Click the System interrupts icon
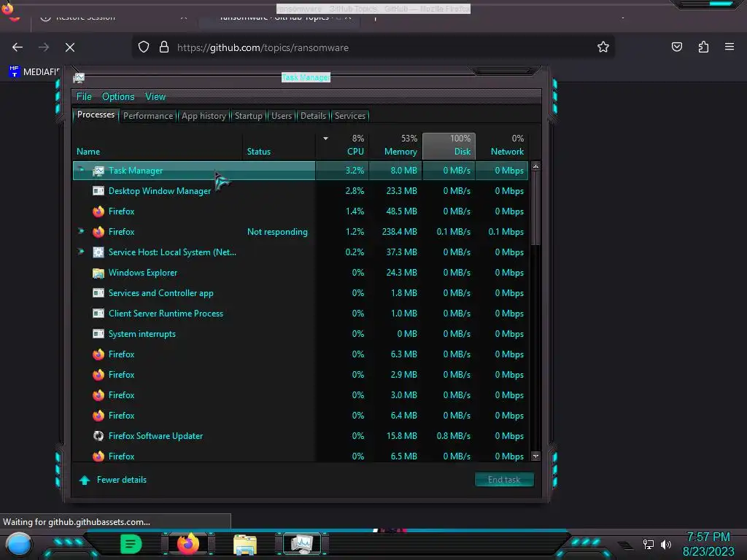 [98, 334]
